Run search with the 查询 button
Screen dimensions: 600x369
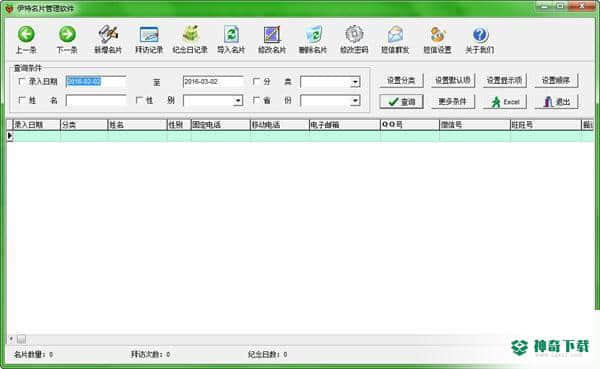401,102
